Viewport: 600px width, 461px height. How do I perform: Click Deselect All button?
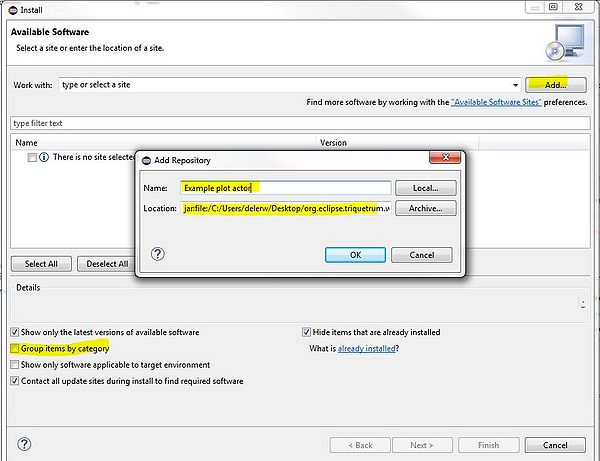(x=107, y=264)
